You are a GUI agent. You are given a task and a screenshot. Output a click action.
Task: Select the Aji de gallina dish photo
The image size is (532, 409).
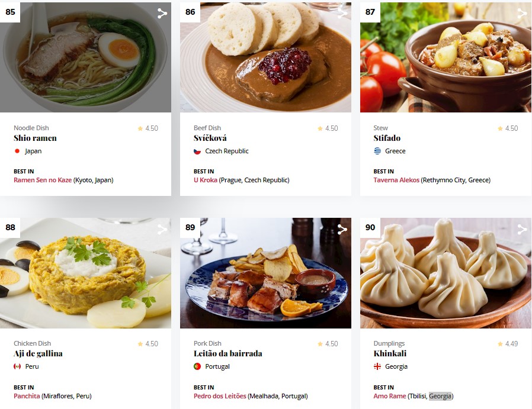(85, 273)
